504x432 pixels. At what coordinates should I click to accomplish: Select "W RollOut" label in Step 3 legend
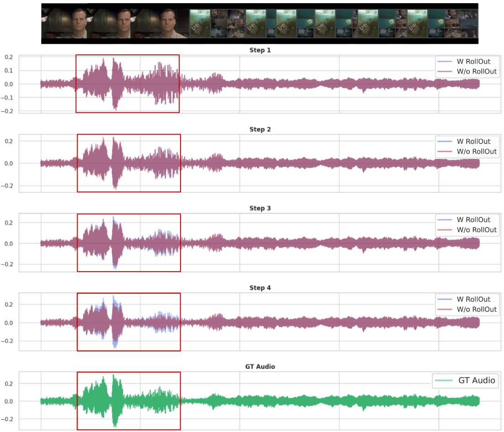(473, 220)
